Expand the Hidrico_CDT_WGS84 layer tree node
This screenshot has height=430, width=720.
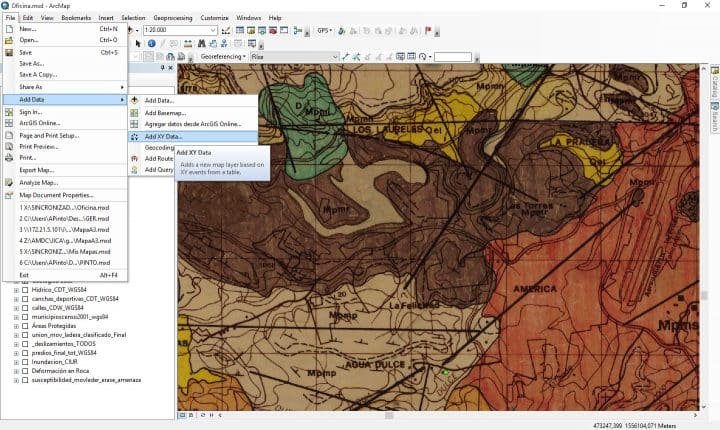[17, 290]
